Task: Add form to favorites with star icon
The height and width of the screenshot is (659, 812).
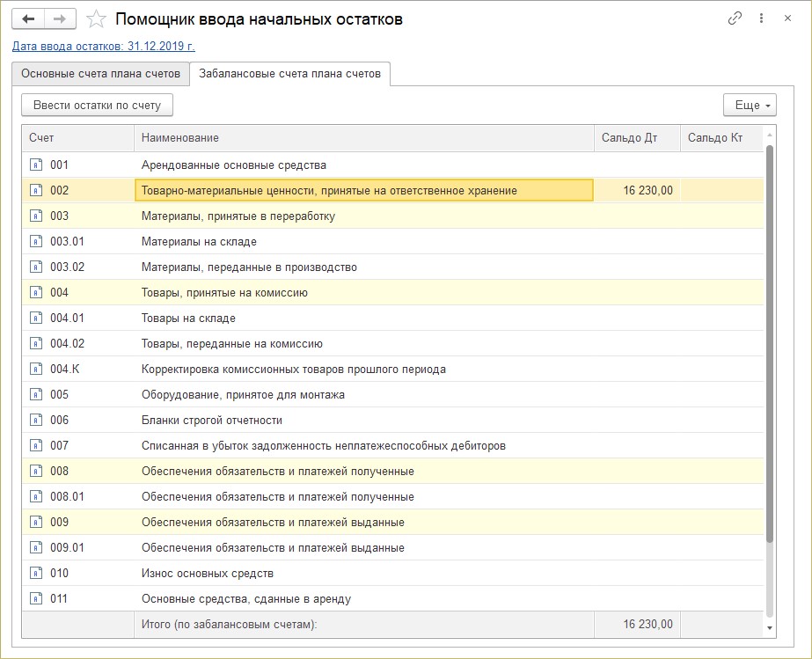Action: coord(96,19)
